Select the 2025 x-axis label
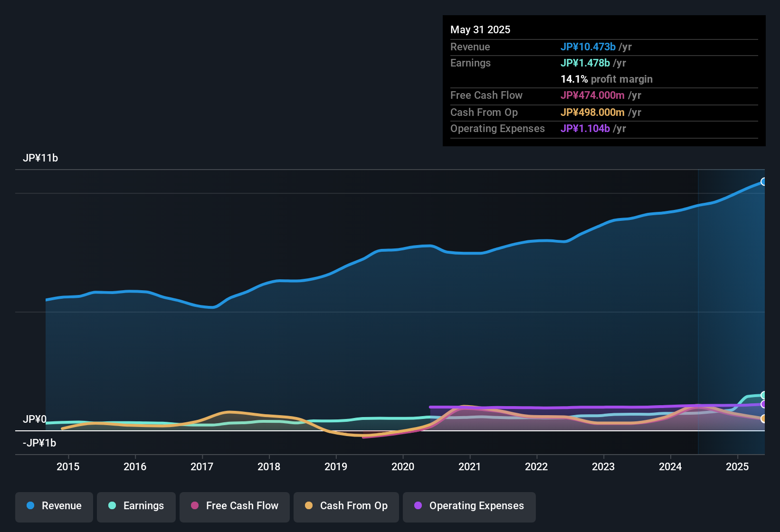 coord(737,466)
